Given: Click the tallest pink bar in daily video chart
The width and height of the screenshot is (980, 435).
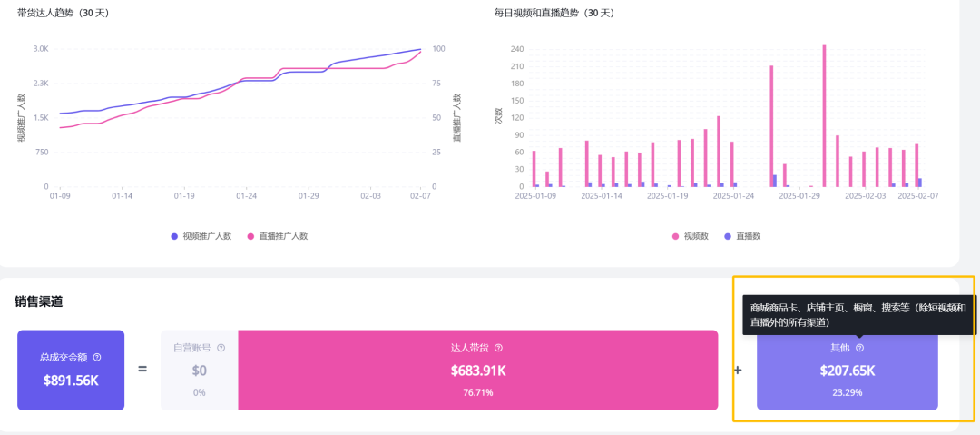Looking at the screenshot, I should [824, 116].
